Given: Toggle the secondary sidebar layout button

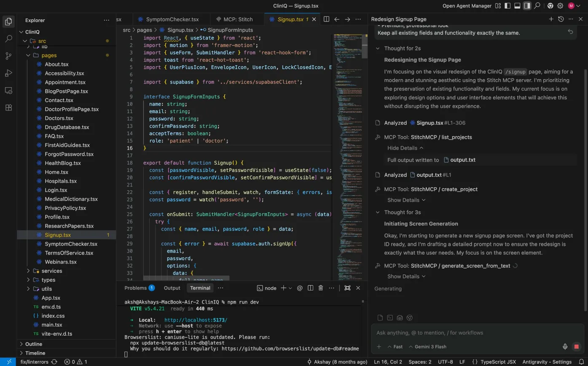Looking at the screenshot, I should click(527, 6).
